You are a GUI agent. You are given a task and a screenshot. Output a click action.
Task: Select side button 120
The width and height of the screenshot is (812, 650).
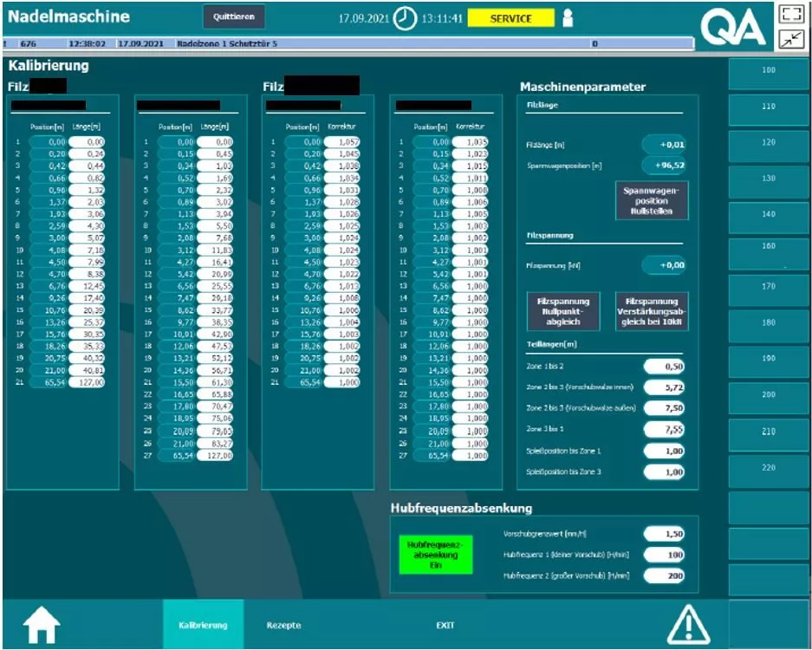coord(769,146)
